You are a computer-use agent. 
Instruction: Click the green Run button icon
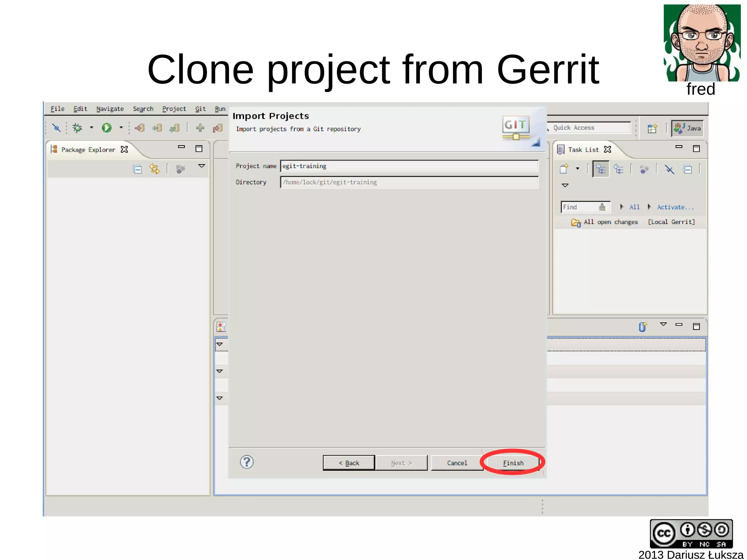[107, 128]
